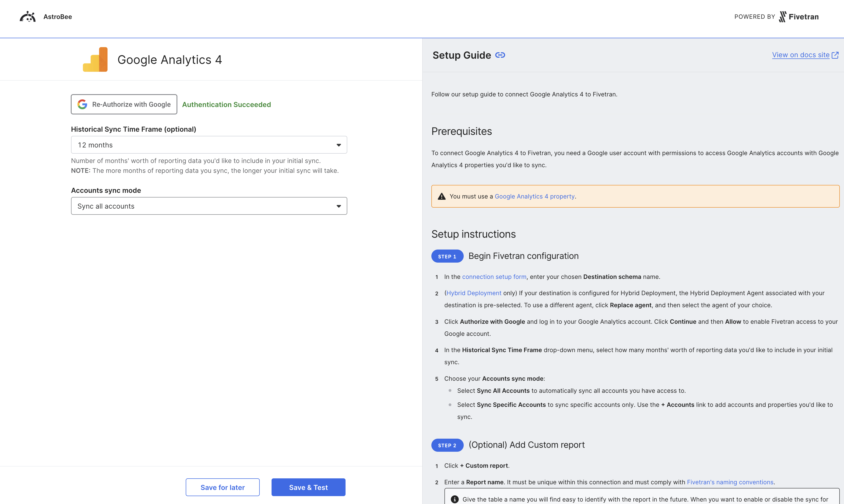Follow the connection setup form link
Image resolution: width=844 pixels, height=504 pixels.
pos(494,277)
